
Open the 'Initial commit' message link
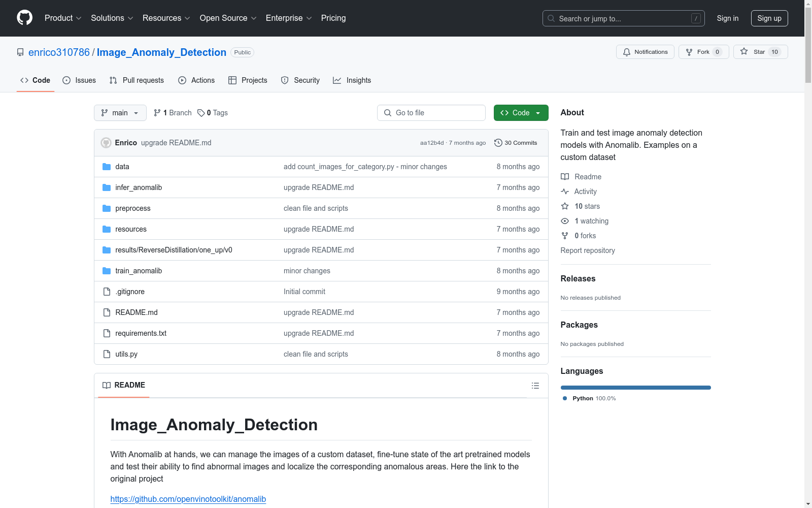[x=304, y=292]
